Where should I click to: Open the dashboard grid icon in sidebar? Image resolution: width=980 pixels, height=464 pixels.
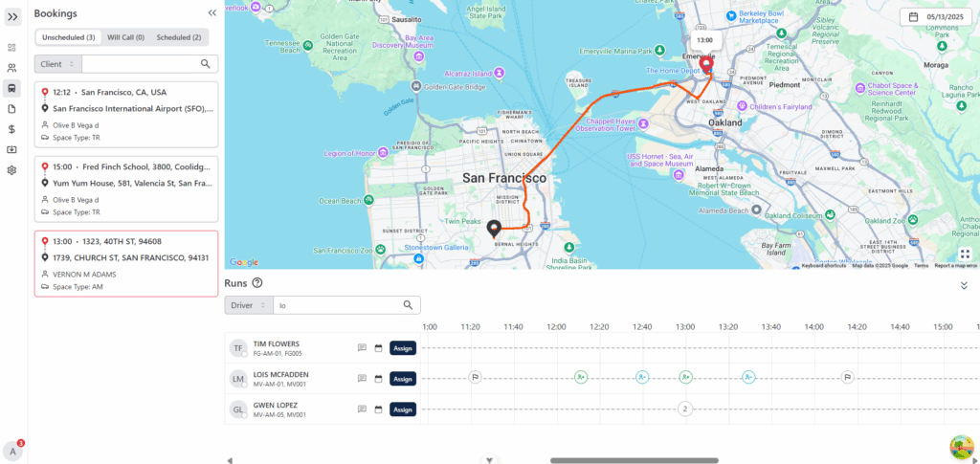click(x=11, y=47)
